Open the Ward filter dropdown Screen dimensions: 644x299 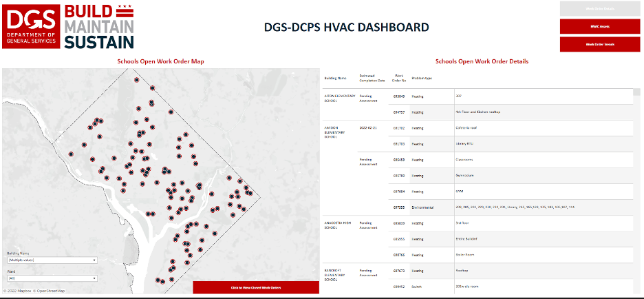pyautogui.click(x=52, y=278)
